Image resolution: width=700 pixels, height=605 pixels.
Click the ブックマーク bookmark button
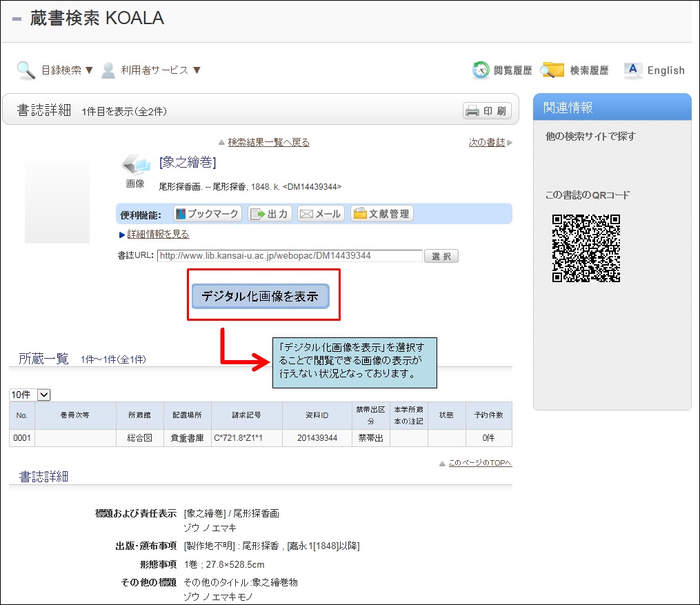(207, 214)
